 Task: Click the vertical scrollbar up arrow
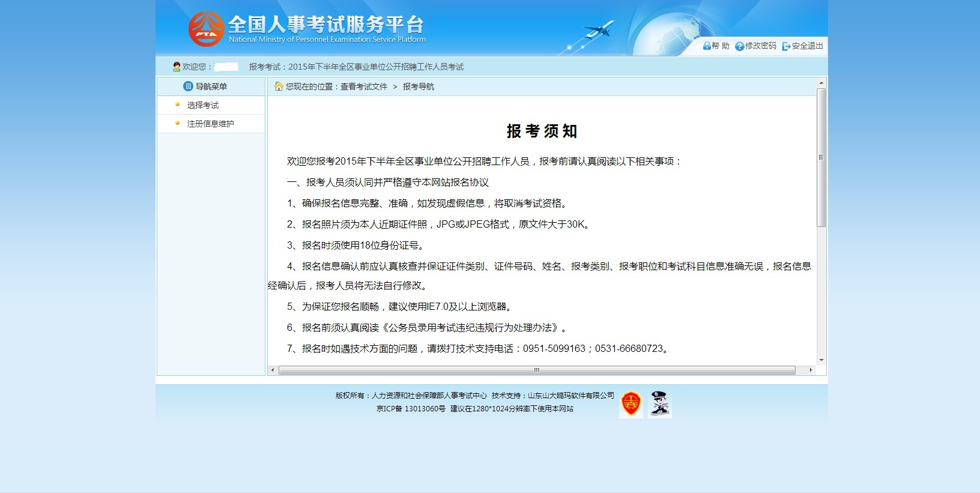pyautogui.click(x=821, y=82)
